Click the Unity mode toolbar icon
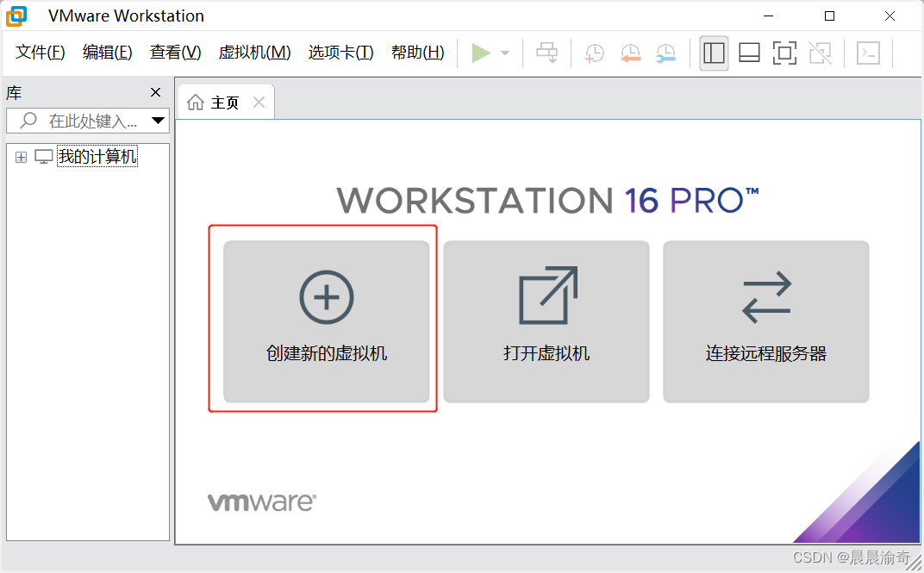924x573 pixels. (x=821, y=53)
